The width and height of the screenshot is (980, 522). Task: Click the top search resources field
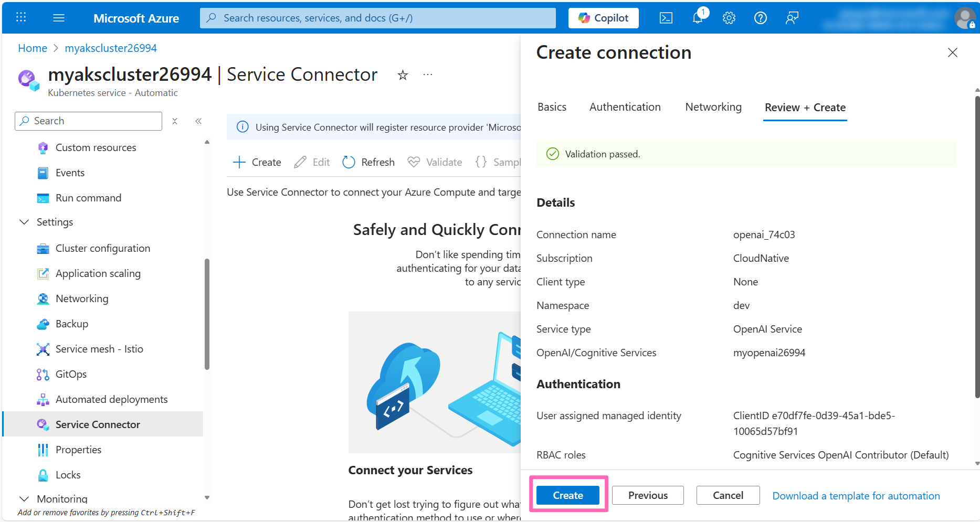pos(377,18)
